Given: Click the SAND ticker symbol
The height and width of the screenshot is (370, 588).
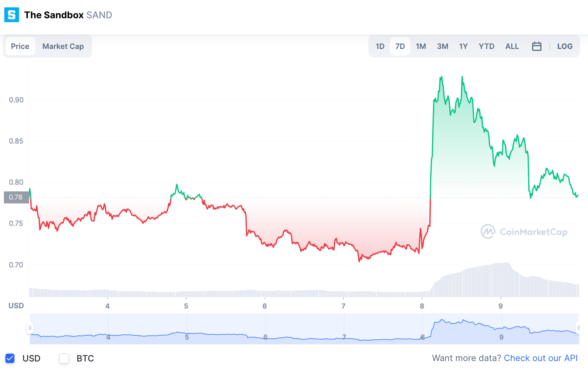Looking at the screenshot, I should coord(99,15).
